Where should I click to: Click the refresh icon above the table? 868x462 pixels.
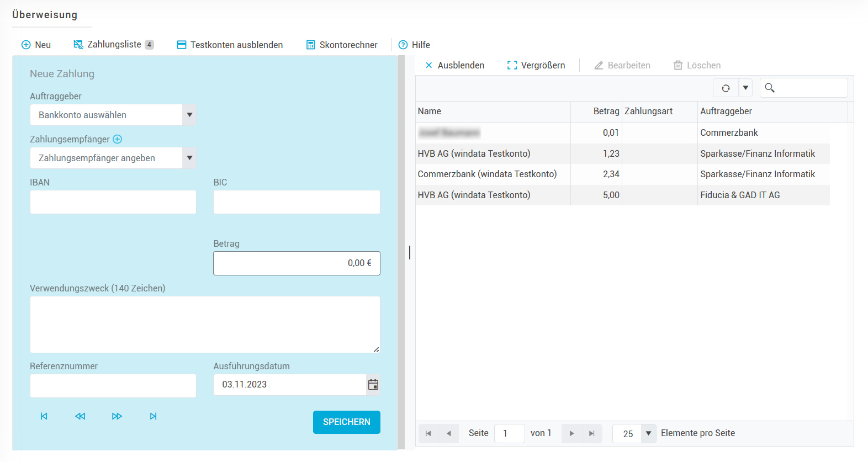(x=726, y=88)
